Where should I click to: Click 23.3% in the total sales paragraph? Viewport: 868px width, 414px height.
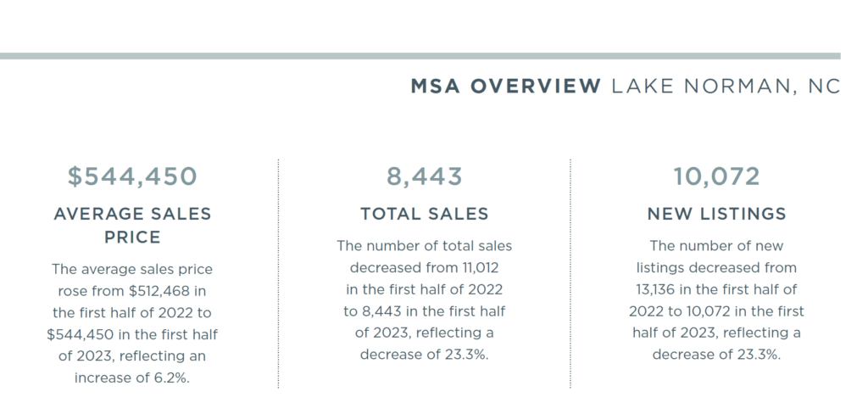[469, 355]
